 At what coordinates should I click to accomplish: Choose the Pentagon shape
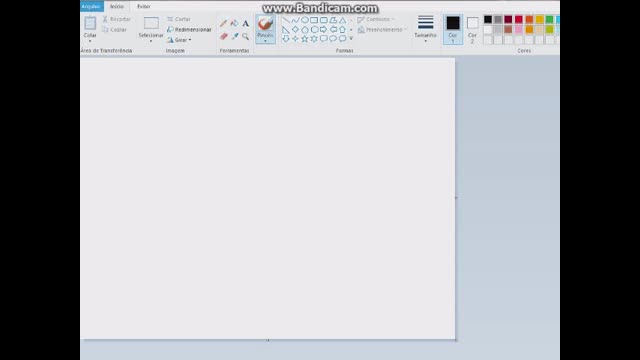[x=304, y=29]
